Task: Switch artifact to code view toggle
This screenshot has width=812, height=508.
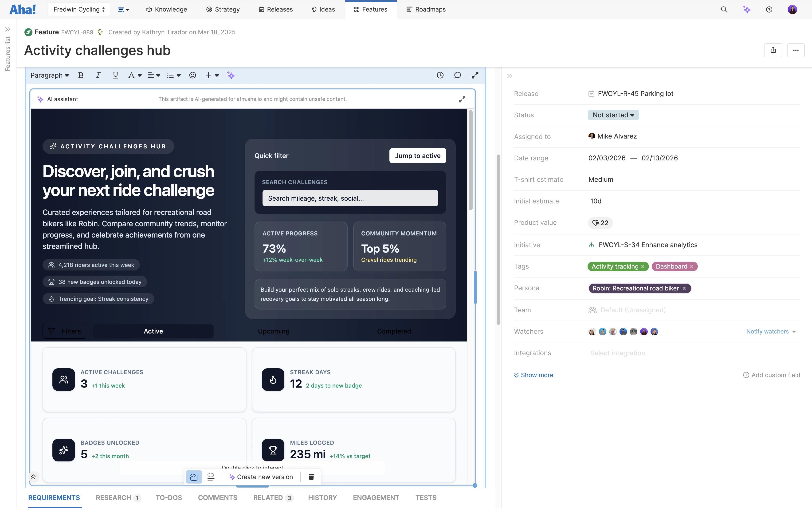Action: point(194,477)
